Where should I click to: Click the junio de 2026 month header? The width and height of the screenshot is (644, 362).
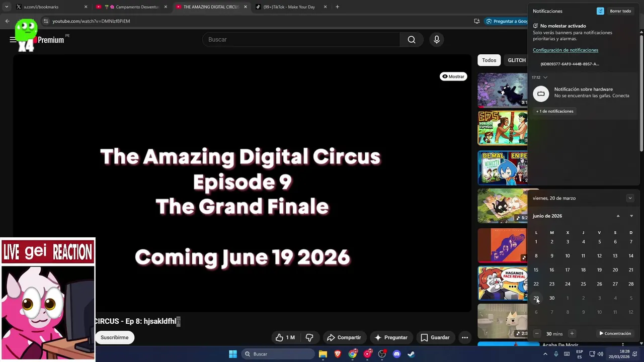coord(547,216)
